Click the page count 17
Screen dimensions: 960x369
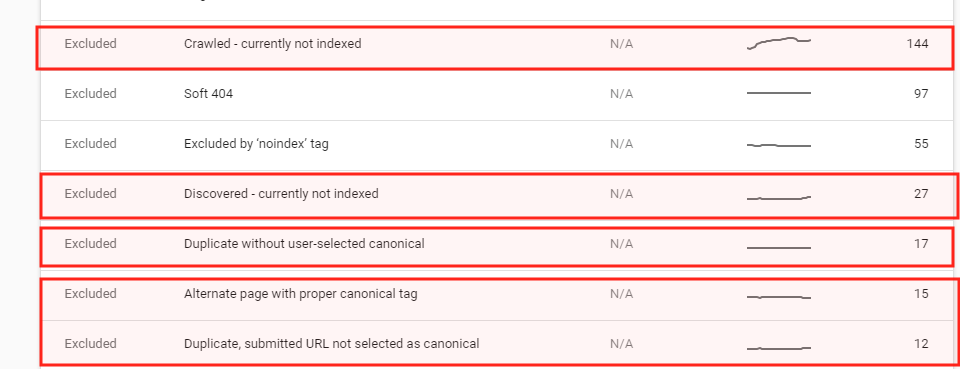tap(921, 244)
